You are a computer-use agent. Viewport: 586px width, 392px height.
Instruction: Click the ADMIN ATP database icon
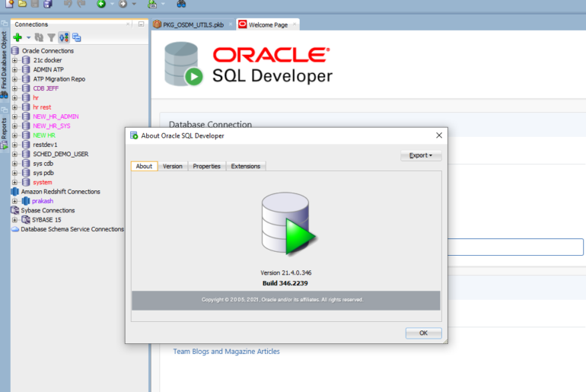(26, 69)
